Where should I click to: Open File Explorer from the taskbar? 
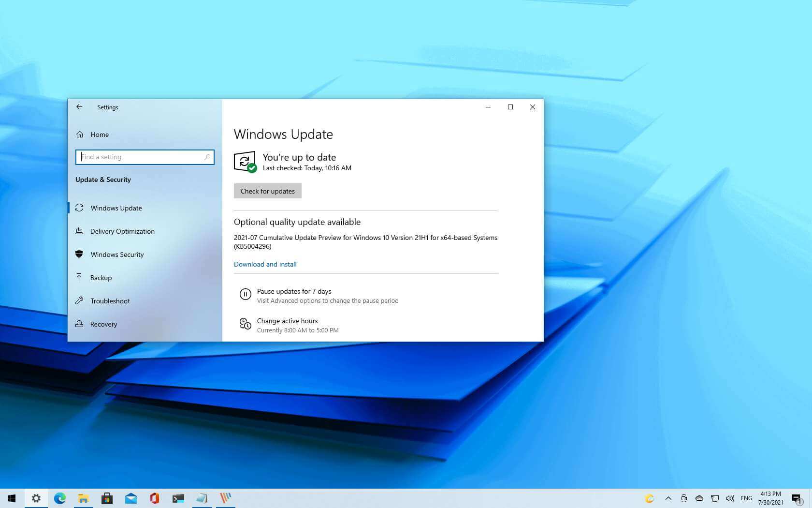point(83,498)
